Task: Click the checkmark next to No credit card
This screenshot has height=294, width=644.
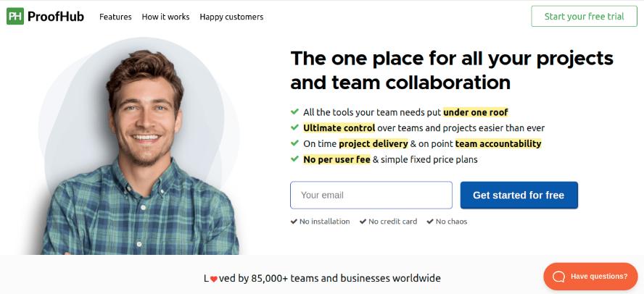Action: click(363, 222)
